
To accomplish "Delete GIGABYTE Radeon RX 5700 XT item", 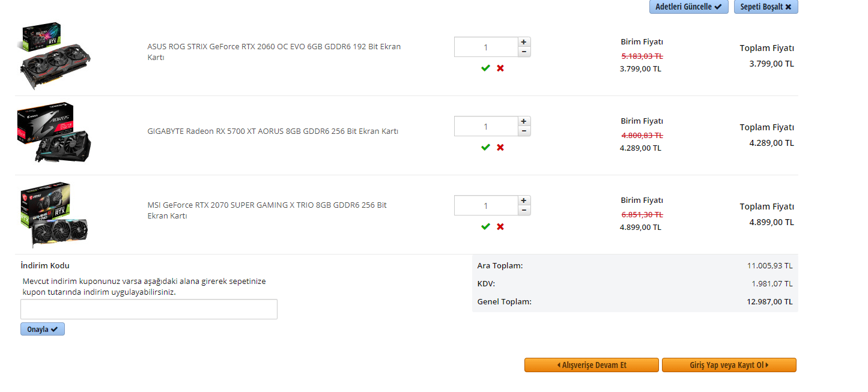I will tap(500, 148).
